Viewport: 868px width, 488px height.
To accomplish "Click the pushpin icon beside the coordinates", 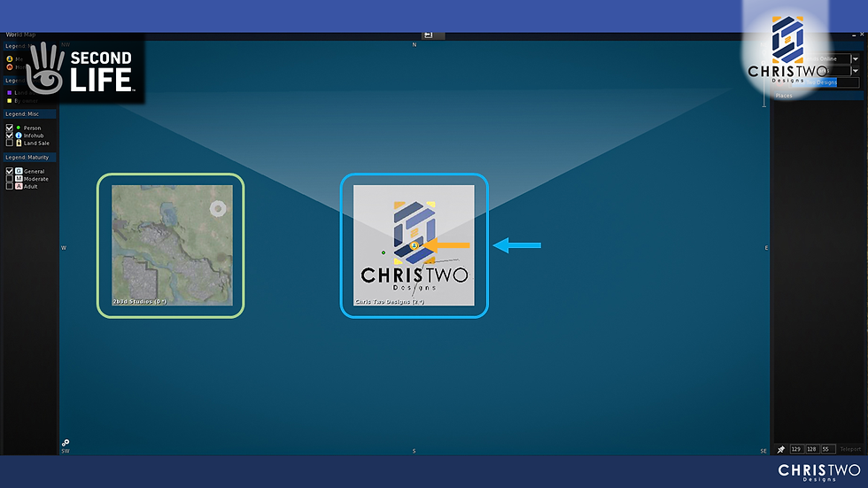I will (x=781, y=449).
